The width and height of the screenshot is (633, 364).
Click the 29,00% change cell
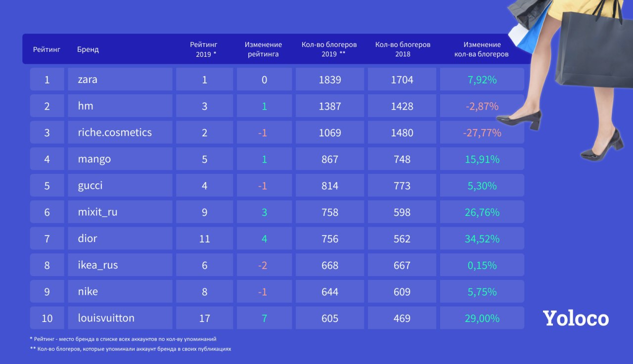pos(482,318)
